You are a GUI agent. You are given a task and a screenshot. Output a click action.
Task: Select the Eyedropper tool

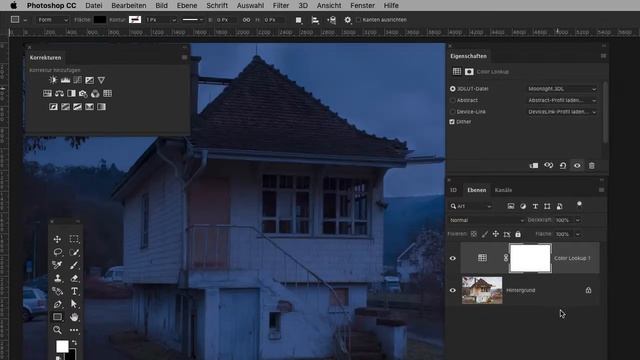click(57, 265)
